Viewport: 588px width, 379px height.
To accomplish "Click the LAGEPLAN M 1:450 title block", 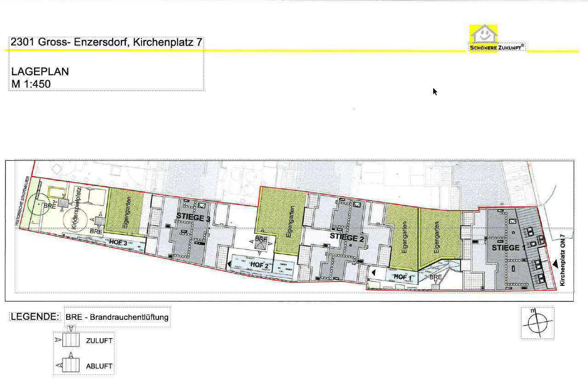I will [41, 77].
